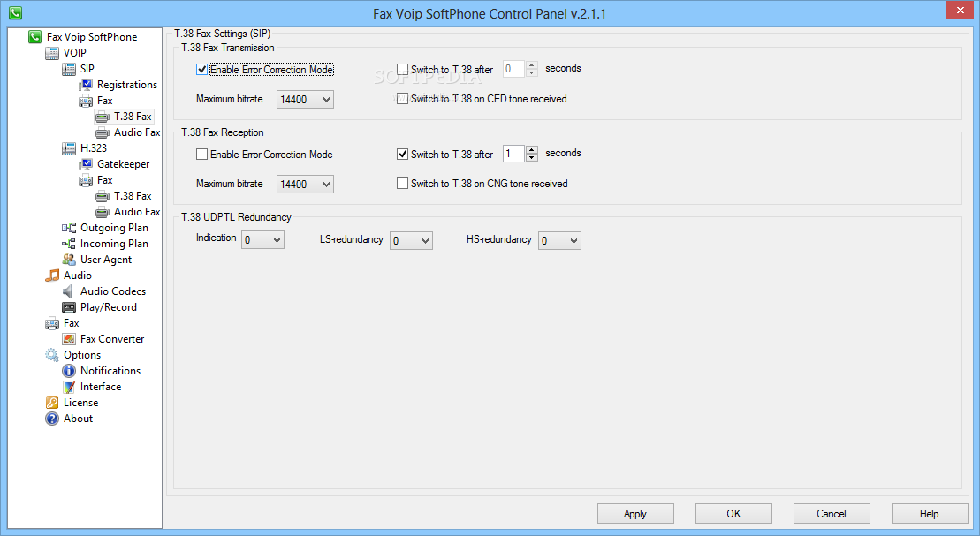Click the Audio Fax icon under H.323
The height and width of the screenshot is (536, 980).
tap(103, 212)
